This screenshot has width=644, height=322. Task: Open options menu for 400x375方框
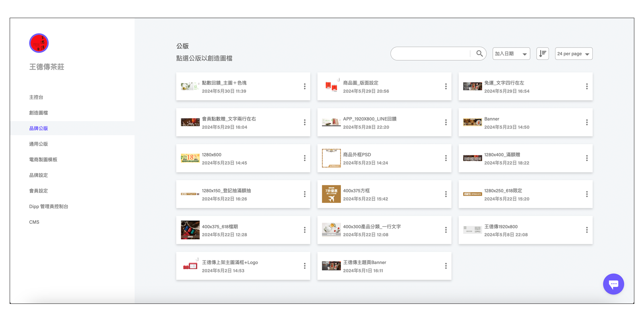pos(446,194)
